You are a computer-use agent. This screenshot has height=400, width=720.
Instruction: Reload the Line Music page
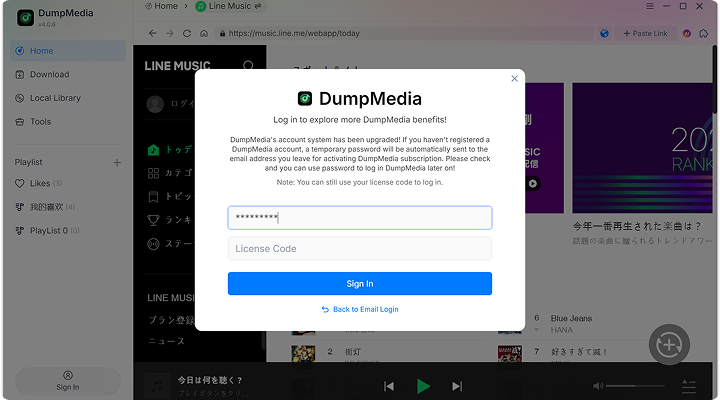(187, 33)
